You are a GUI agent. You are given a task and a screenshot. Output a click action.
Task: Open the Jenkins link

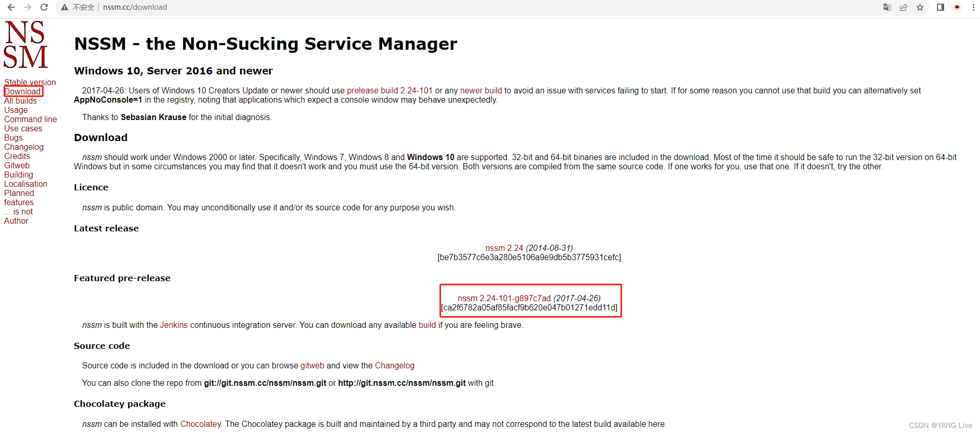click(174, 325)
